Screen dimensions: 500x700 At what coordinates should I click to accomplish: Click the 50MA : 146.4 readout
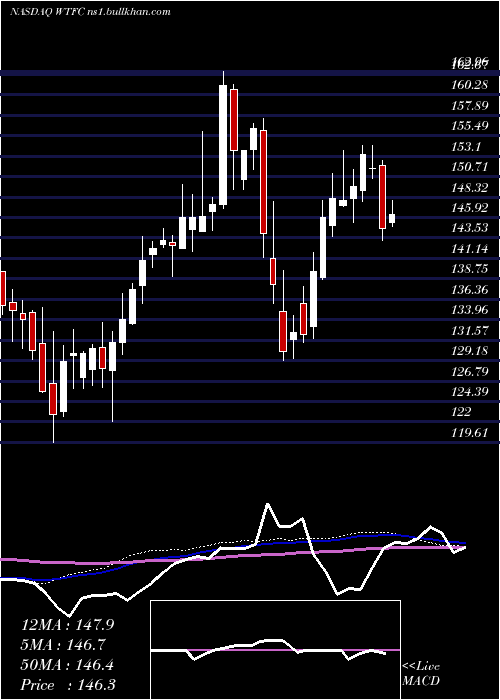click(x=67, y=665)
